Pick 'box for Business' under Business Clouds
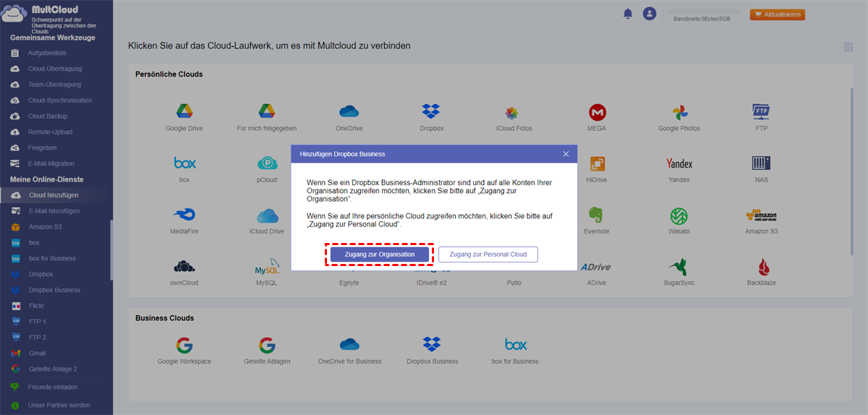The height and width of the screenshot is (415, 868). [515, 345]
